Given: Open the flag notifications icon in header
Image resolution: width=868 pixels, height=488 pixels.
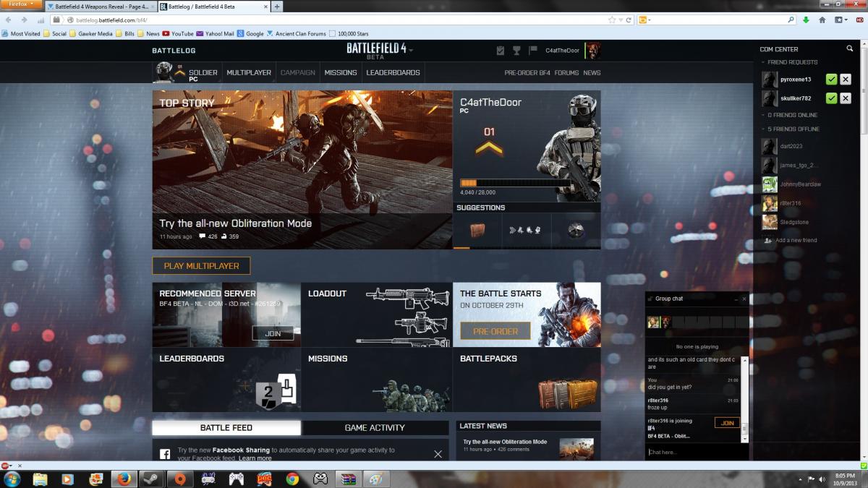Looking at the screenshot, I should point(533,51).
